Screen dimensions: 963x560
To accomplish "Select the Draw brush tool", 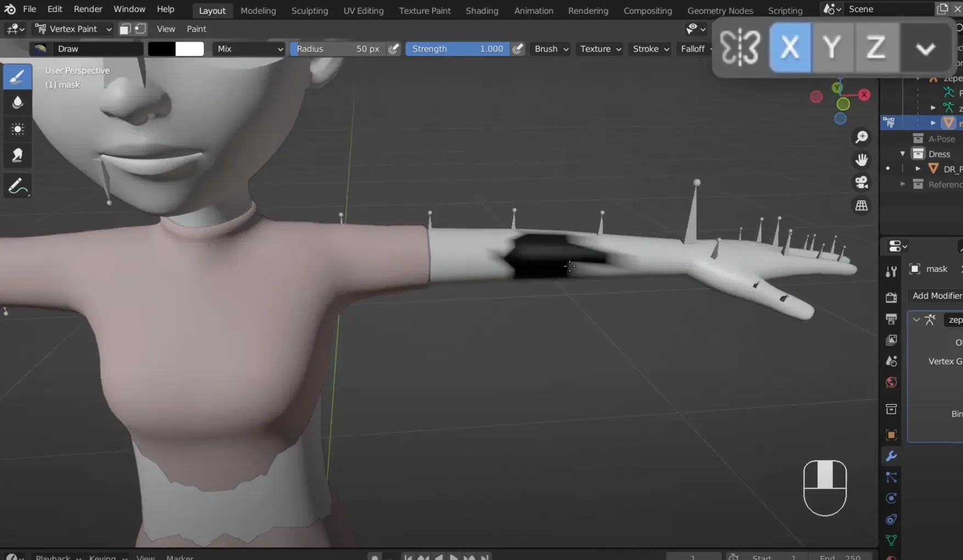I will pos(17,76).
